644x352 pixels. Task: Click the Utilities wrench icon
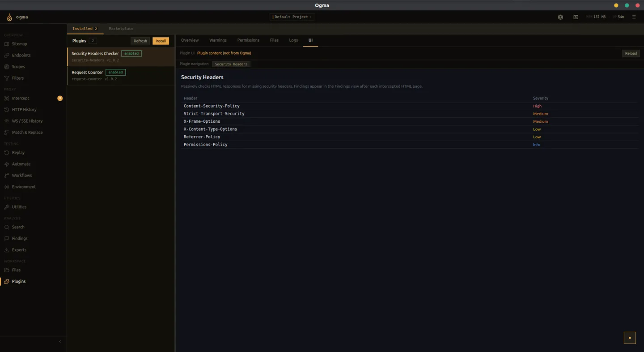[7, 207]
